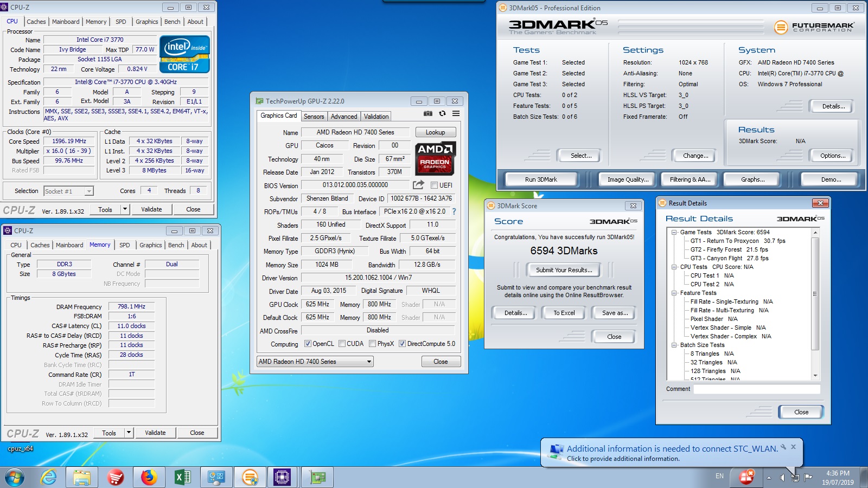The width and height of the screenshot is (868, 488).
Task: Click the BIOS export share icon
Action: [418, 185]
